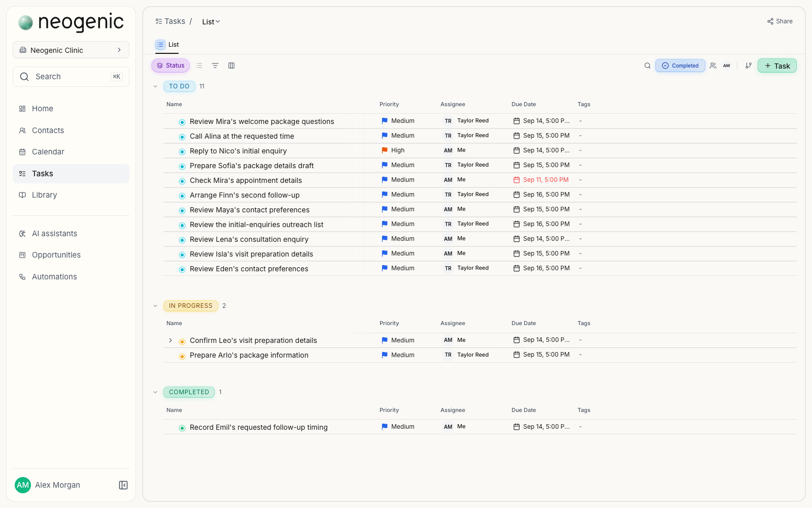
Task: Click the Contacts sidebar icon
Action: pos(22,131)
